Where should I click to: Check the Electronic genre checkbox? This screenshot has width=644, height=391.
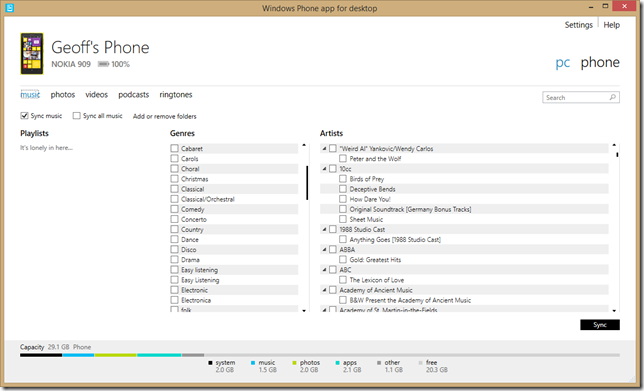pyautogui.click(x=175, y=290)
